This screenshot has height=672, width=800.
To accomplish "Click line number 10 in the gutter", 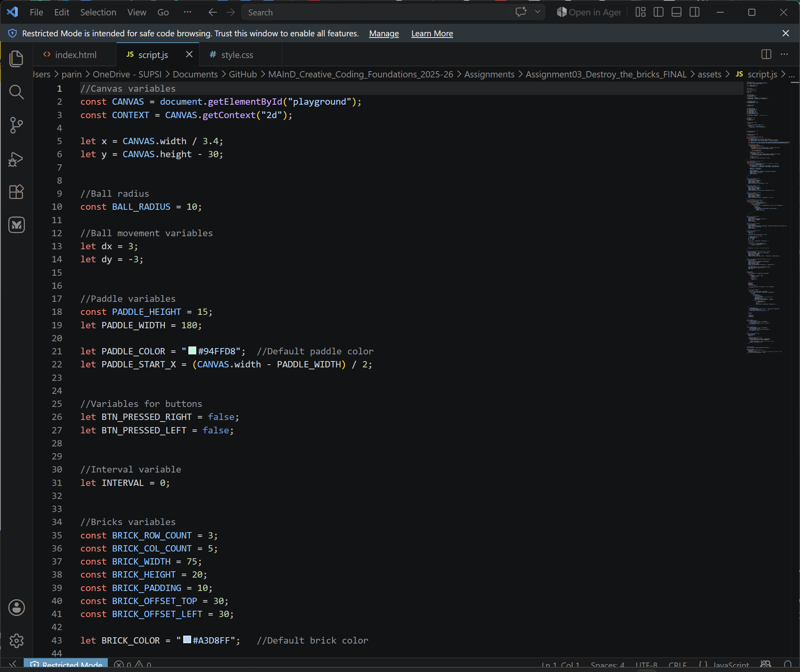I will (x=57, y=207).
